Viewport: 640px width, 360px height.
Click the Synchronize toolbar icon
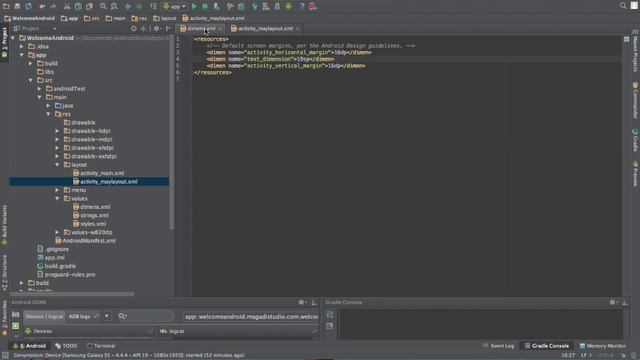28,6
